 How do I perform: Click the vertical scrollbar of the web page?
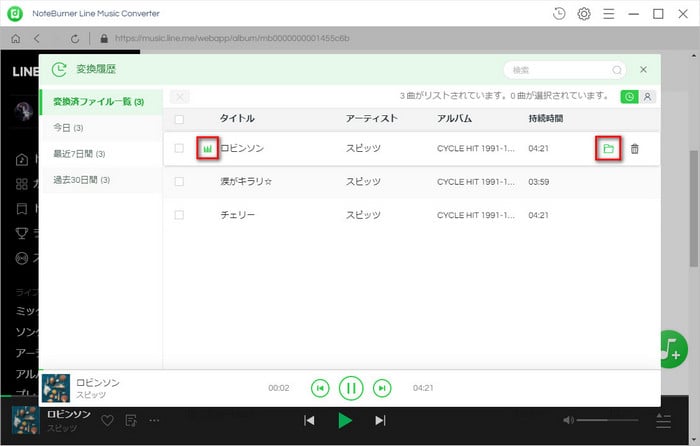[x=694, y=208]
